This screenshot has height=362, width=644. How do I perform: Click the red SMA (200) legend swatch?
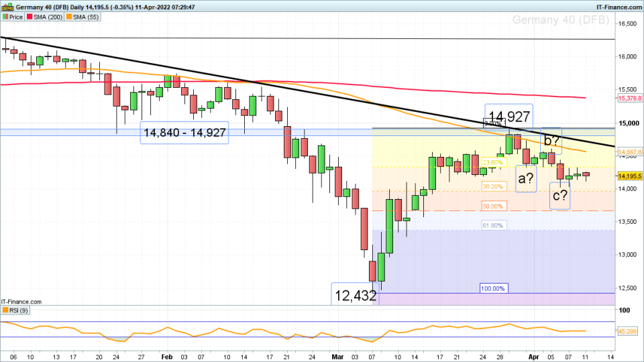(30, 17)
